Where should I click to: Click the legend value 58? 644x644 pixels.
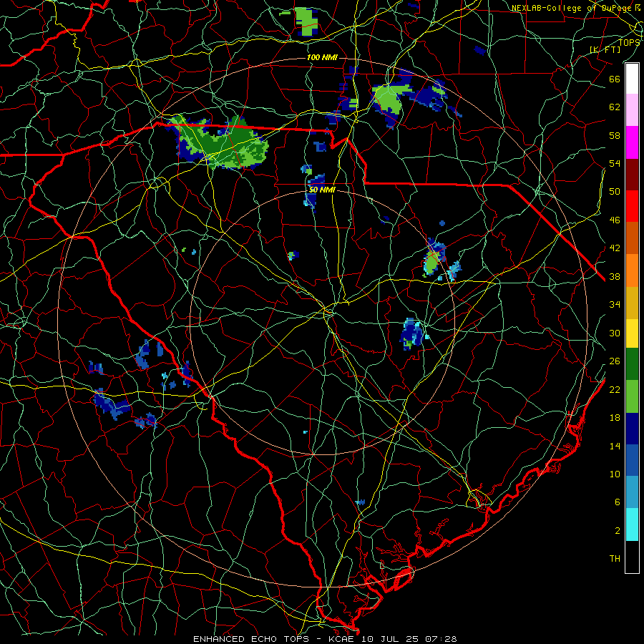click(x=615, y=135)
